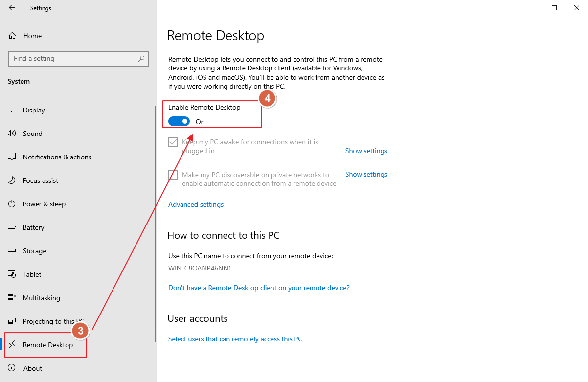Click the Remote Desktop page heading
The height and width of the screenshot is (382, 588).
(x=216, y=36)
